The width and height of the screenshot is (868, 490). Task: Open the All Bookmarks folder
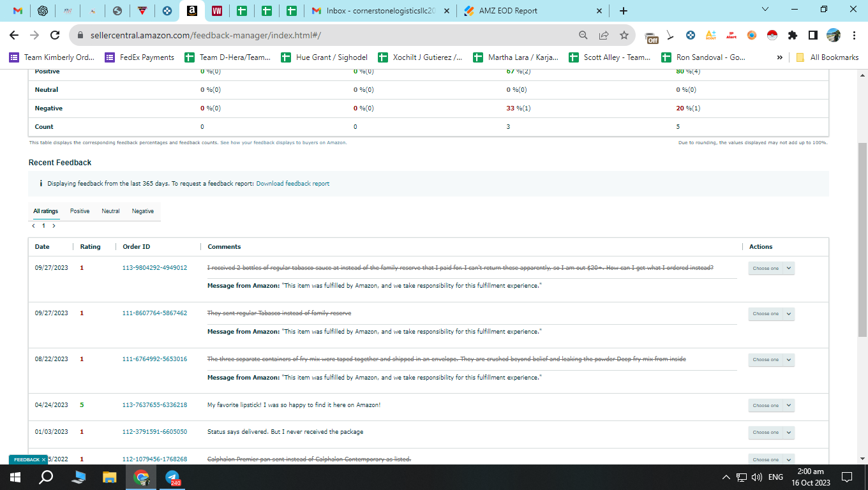[827, 57]
